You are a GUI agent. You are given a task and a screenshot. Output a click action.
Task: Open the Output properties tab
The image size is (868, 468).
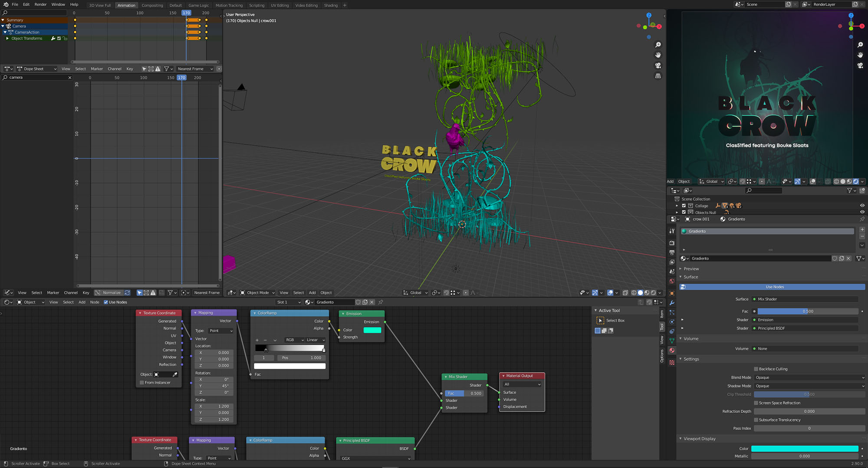[672, 252]
